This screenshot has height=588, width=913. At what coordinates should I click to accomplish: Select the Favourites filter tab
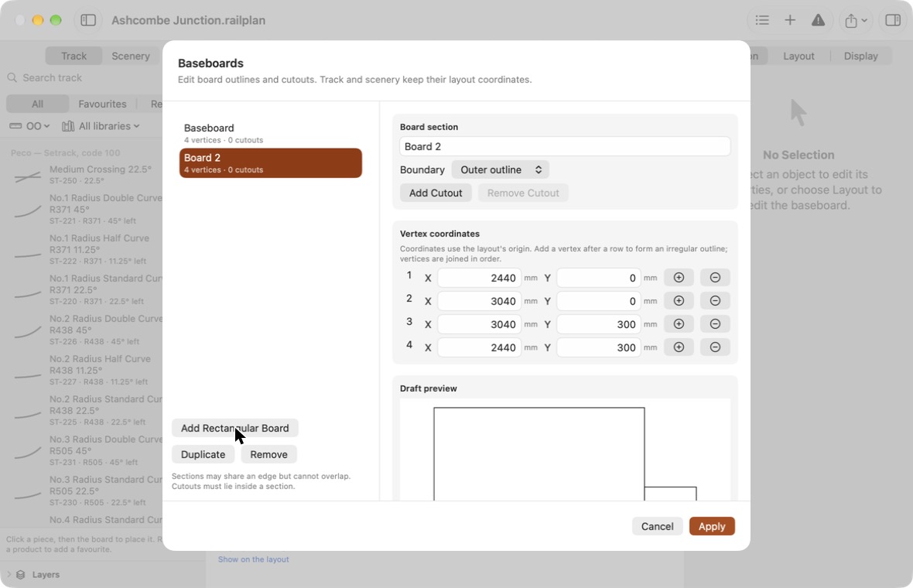(102, 104)
